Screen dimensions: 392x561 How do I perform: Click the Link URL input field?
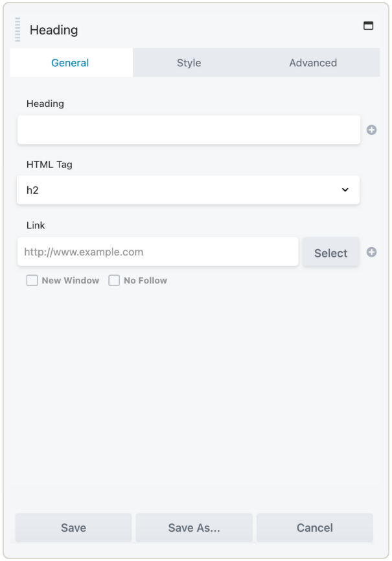(157, 252)
